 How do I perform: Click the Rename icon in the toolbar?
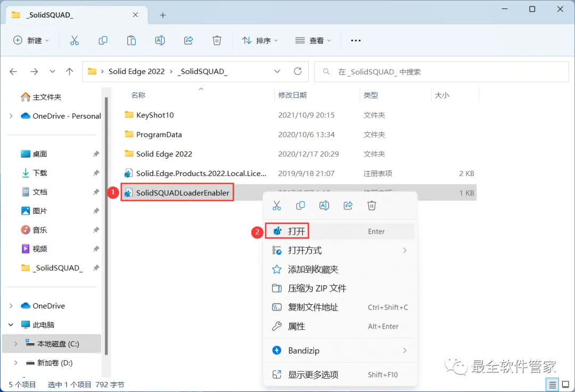click(160, 40)
